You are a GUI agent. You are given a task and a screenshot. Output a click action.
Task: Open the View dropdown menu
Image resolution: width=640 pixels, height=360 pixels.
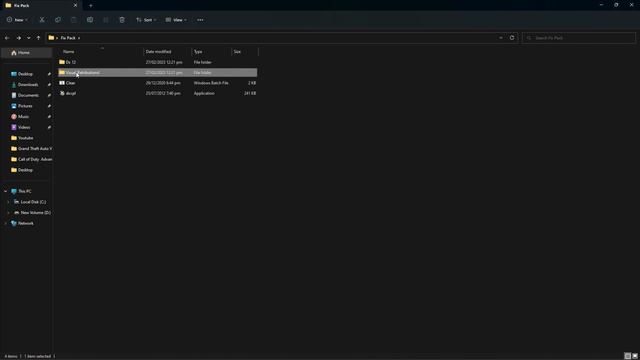click(176, 20)
